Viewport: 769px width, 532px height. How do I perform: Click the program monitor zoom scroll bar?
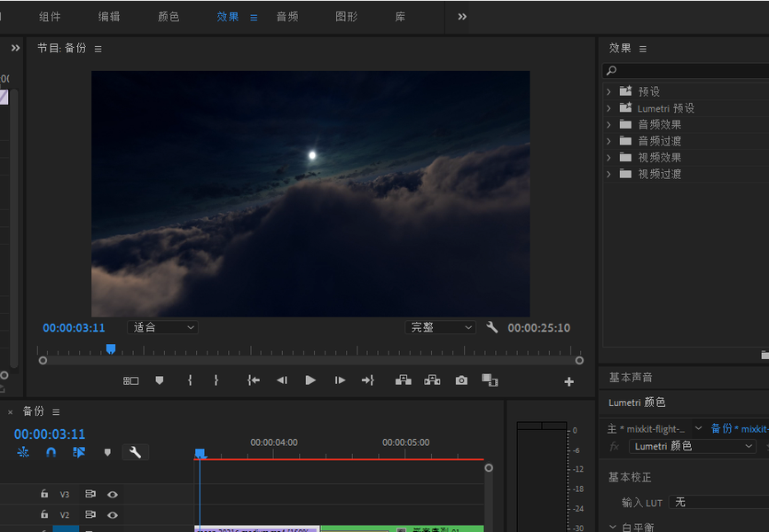point(311,360)
